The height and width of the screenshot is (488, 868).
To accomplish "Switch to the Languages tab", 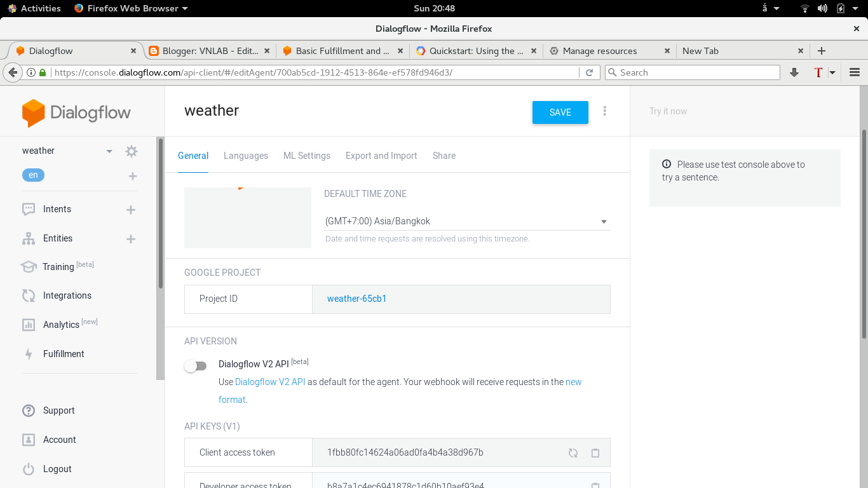I will coord(246,156).
